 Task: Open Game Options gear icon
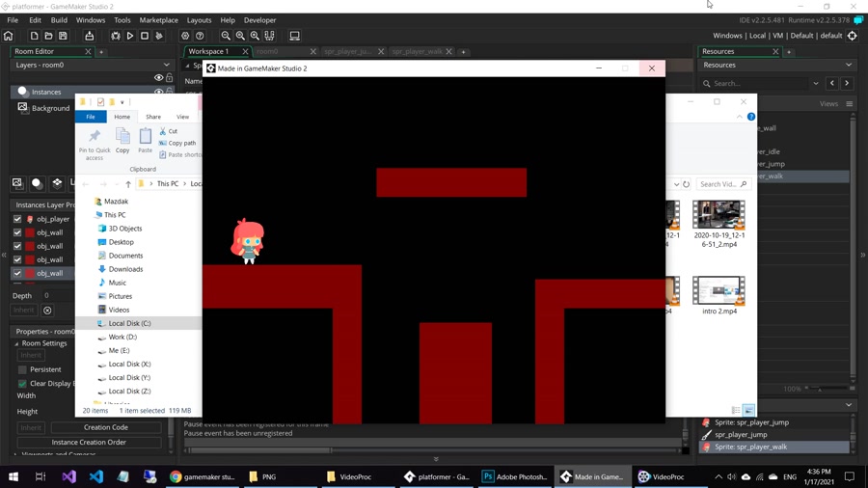click(x=185, y=36)
